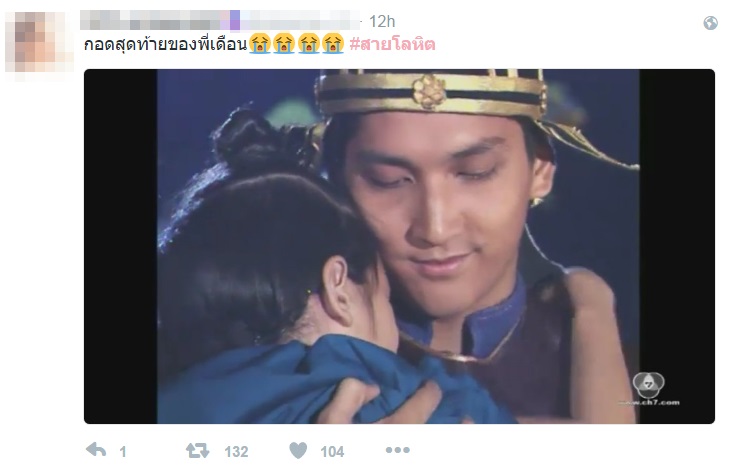The width and height of the screenshot is (731, 472).
Task: Open the blurred author name link
Action: click(x=220, y=20)
